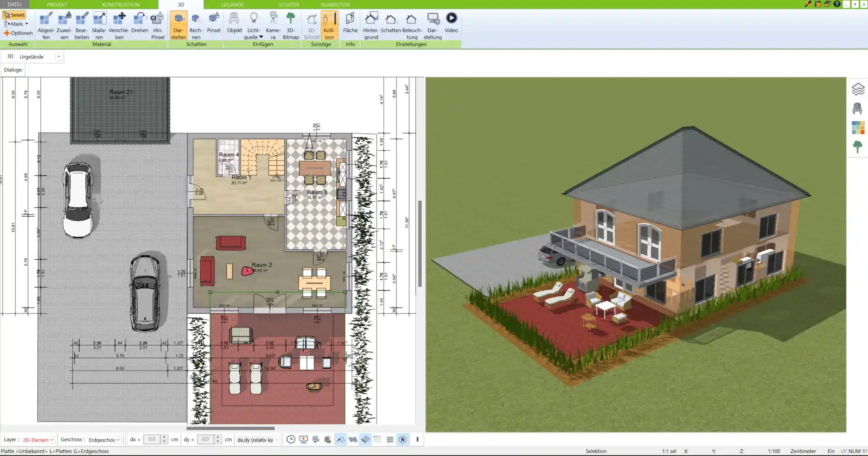Switch to the KONSTRUKTION ribbon tab
868x456 pixels.
[x=121, y=5]
